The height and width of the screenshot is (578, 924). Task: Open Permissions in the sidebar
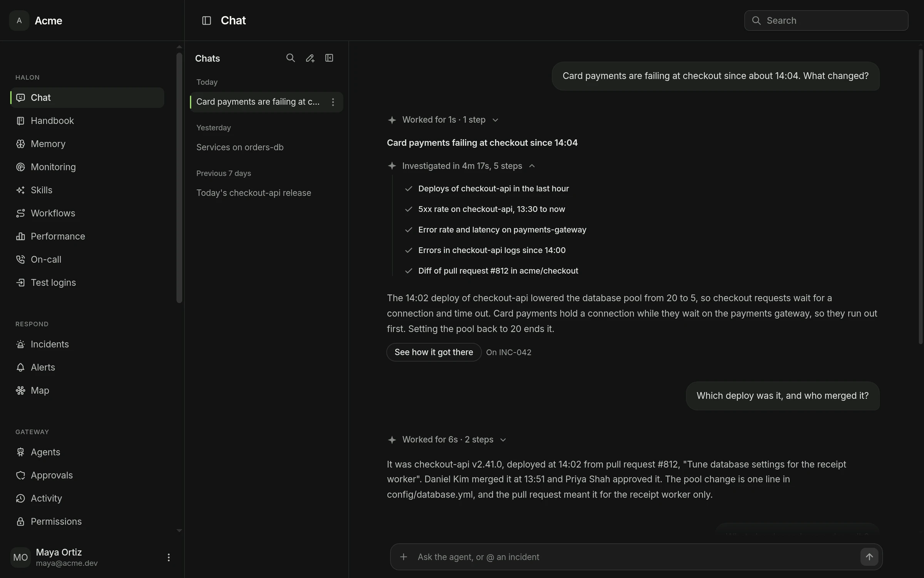pyautogui.click(x=87, y=521)
